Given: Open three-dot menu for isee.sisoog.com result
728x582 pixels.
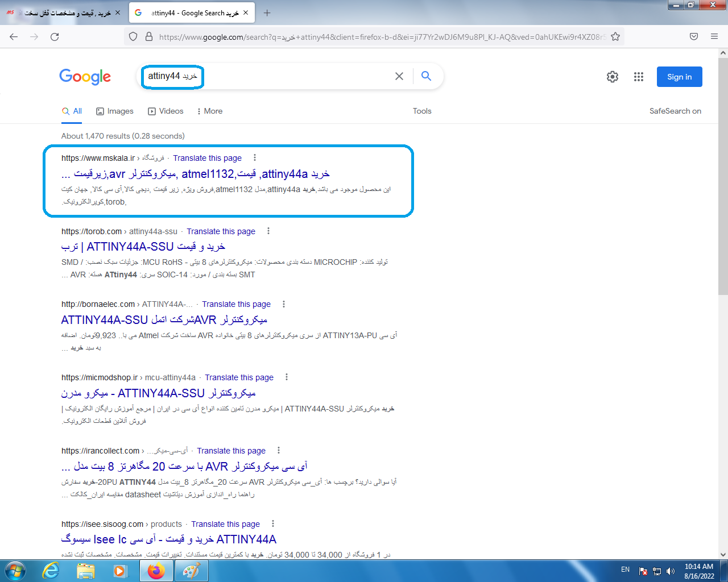Looking at the screenshot, I should 273,523.
